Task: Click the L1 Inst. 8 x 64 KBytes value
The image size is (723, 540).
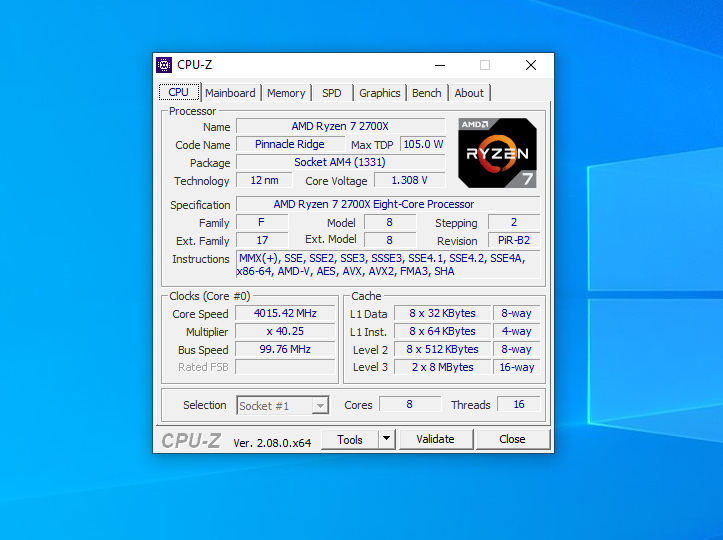Action: [x=442, y=331]
